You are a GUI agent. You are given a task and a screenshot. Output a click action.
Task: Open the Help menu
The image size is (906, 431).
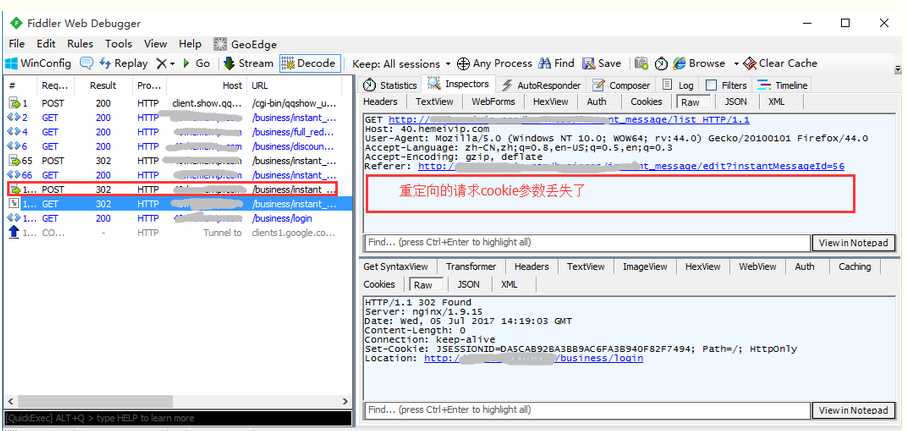point(190,44)
